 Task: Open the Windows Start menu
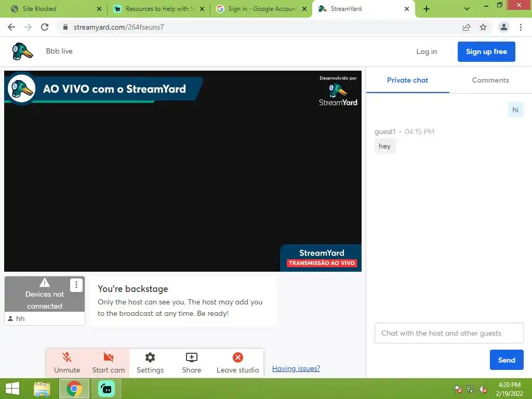[x=12, y=389]
